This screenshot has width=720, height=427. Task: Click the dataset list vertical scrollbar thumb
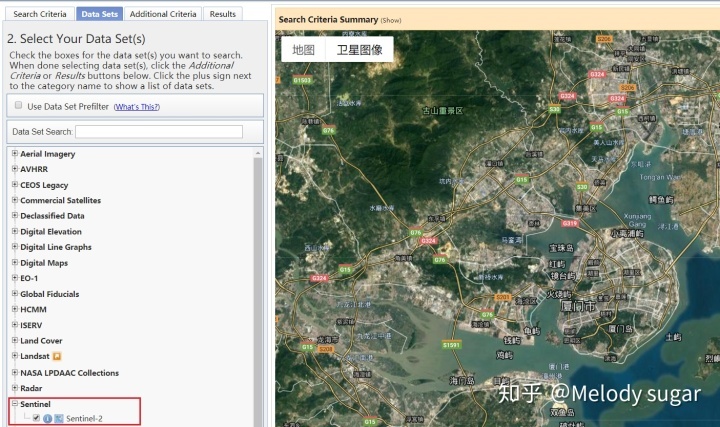click(258, 292)
